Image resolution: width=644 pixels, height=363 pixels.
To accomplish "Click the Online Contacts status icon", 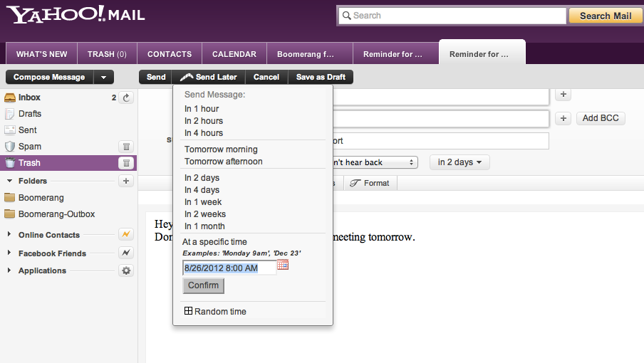I will point(126,234).
